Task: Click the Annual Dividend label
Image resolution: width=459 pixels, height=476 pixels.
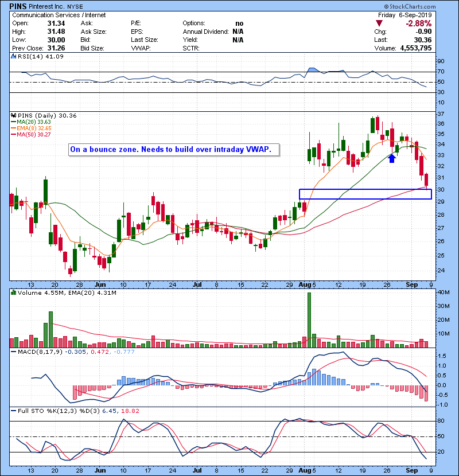Action: [x=205, y=32]
